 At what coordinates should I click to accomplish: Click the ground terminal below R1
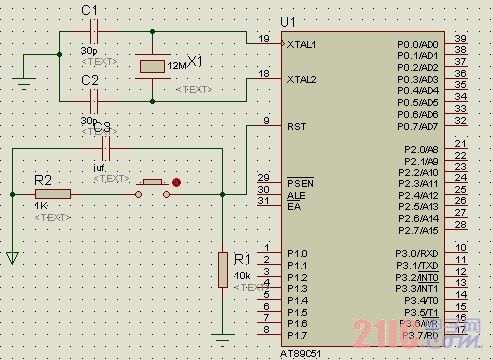223,337
